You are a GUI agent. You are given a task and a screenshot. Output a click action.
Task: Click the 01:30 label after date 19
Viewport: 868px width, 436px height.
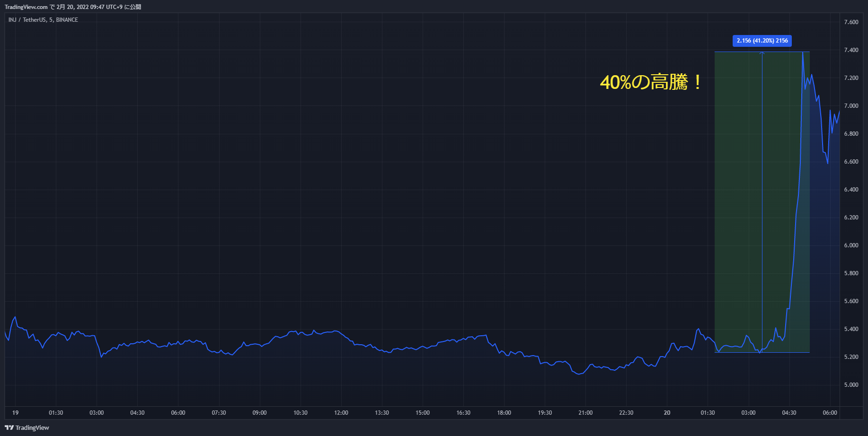click(56, 413)
